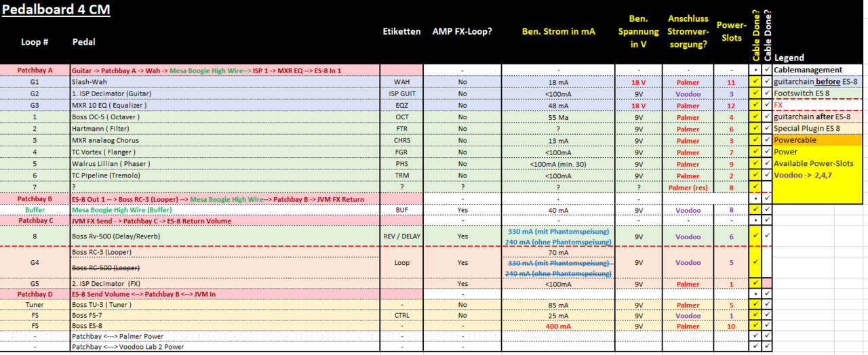Viewport: 868px width, 355px height.
Task: Click the Legend heading
Action: (789, 58)
